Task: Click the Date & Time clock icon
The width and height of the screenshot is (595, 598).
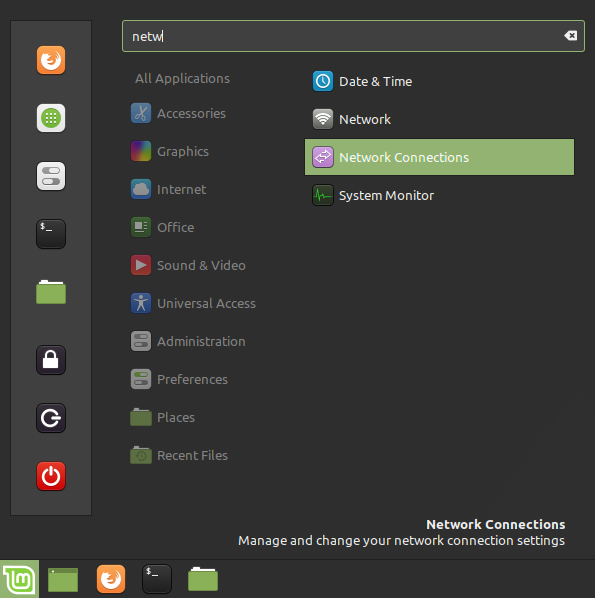Action: coord(323,81)
